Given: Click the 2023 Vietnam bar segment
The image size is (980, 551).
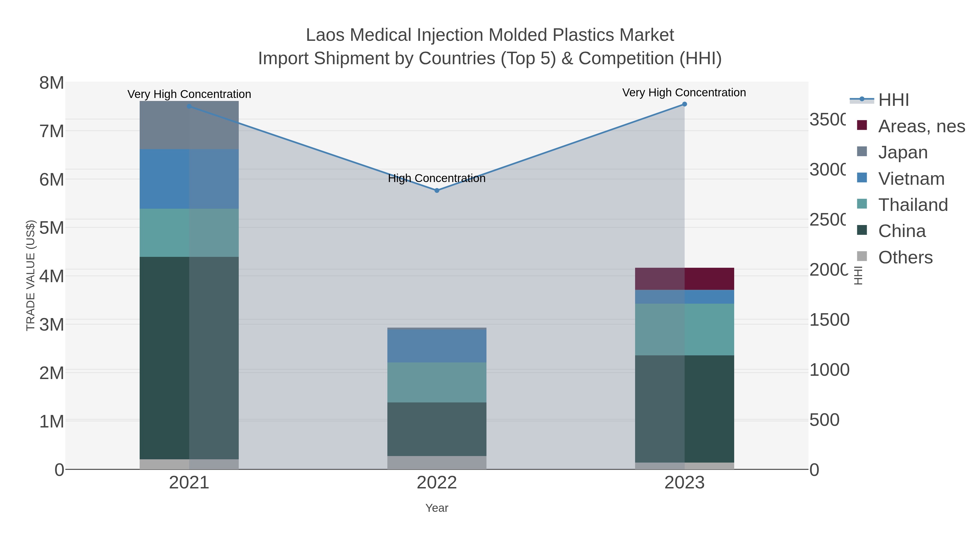Looking at the screenshot, I should tap(684, 297).
